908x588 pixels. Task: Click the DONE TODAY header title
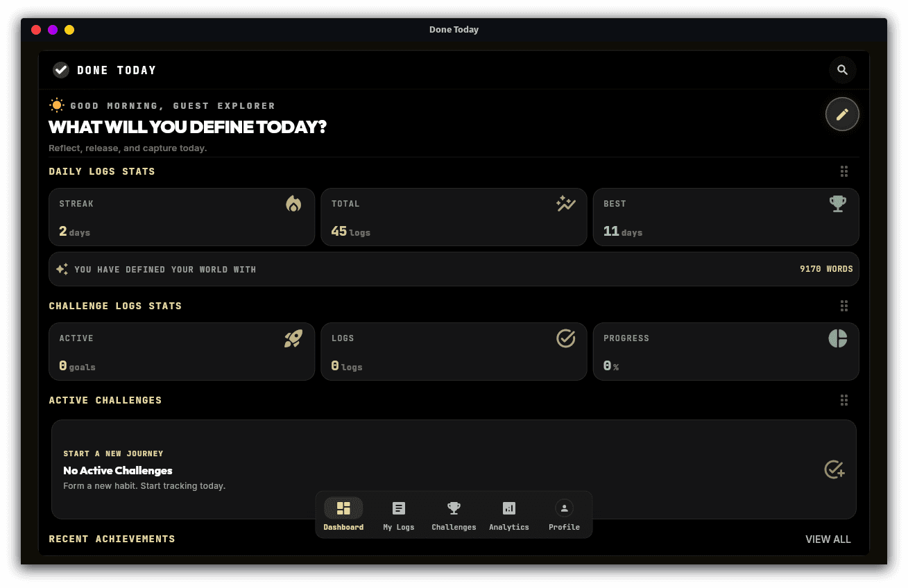pos(117,70)
